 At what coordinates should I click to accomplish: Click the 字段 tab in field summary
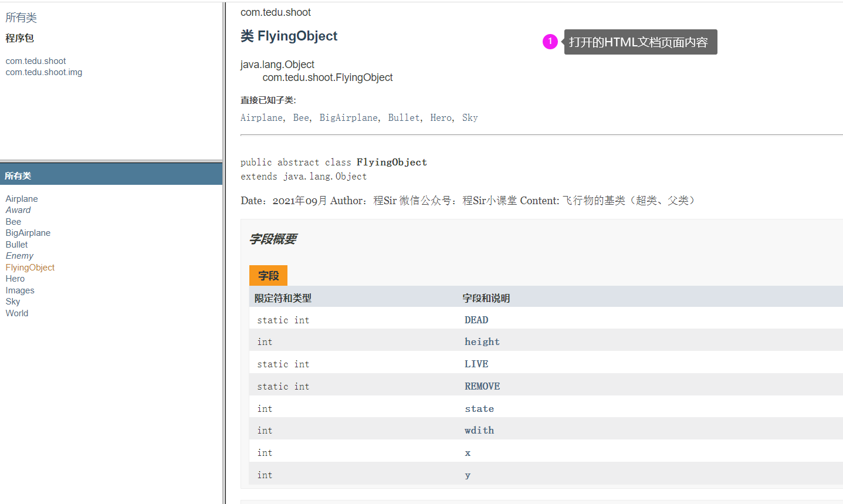268,276
